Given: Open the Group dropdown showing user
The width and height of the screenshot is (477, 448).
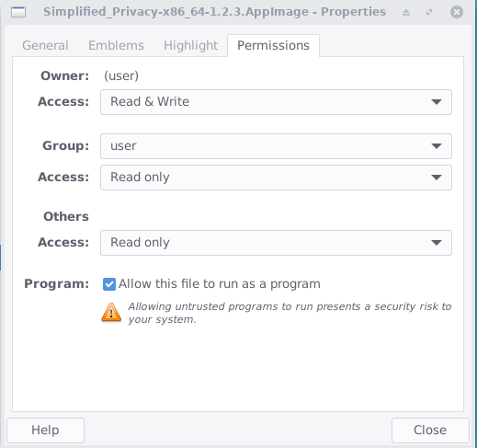Looking at the screenshot, I should click(x=276, y=146).
